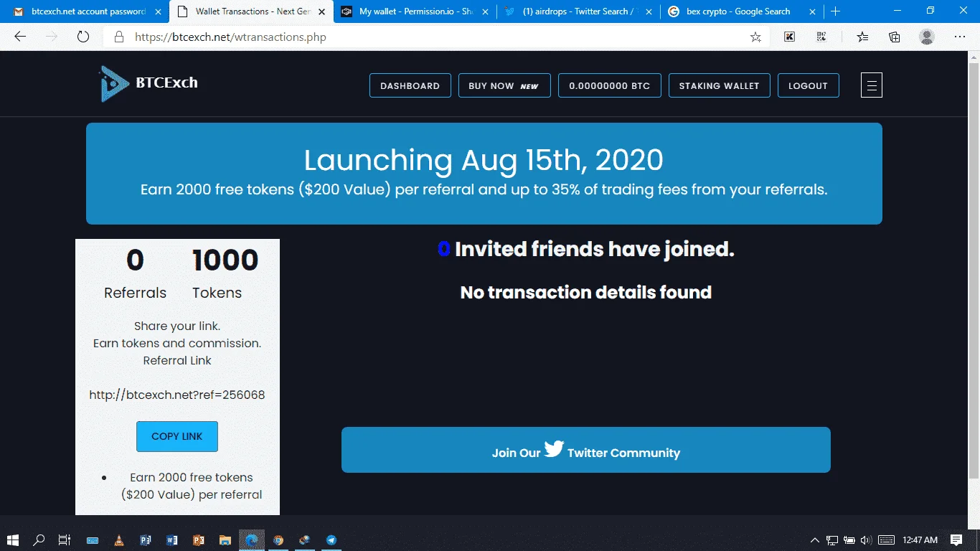Image resolution: width=980 pixels, height=551 pixels.
Task: Click the Twitter bird icon in the banner
Action: tap(554, 449)
